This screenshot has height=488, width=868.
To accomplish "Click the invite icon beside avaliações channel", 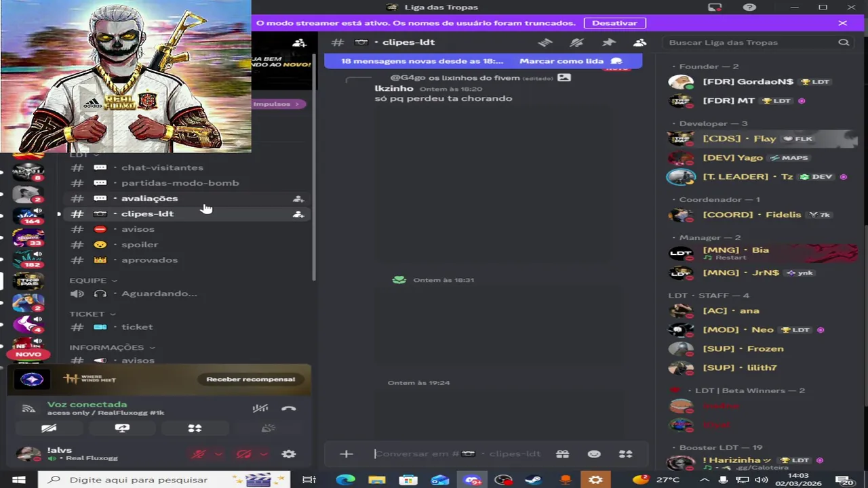I will pyautogui.click(x=298, y=199).
